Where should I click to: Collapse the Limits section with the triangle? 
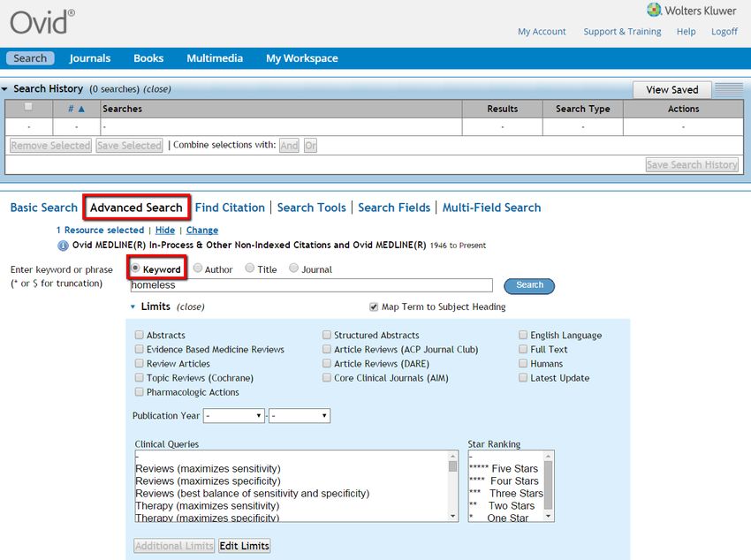[x=133, y=306]
